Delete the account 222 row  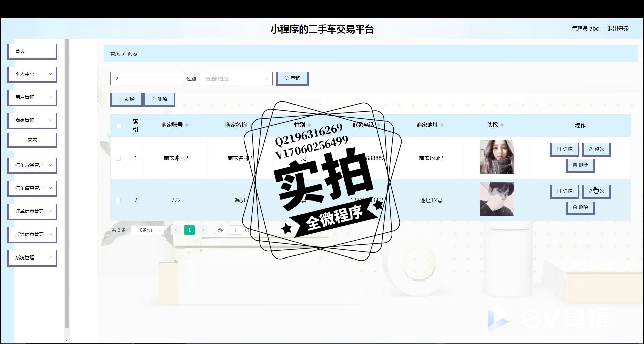580,208
